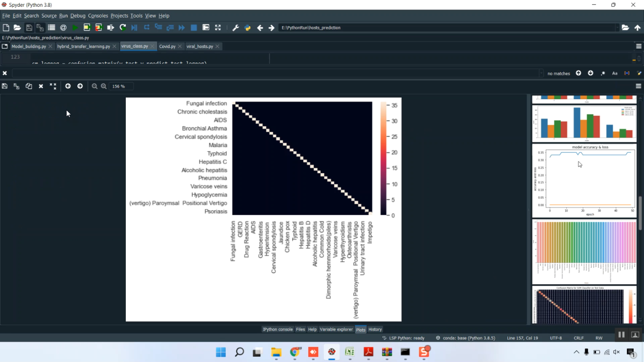The width and height of the screenshot is (644, 362).
Task: Zoom in on the plot
Action: 104,86
